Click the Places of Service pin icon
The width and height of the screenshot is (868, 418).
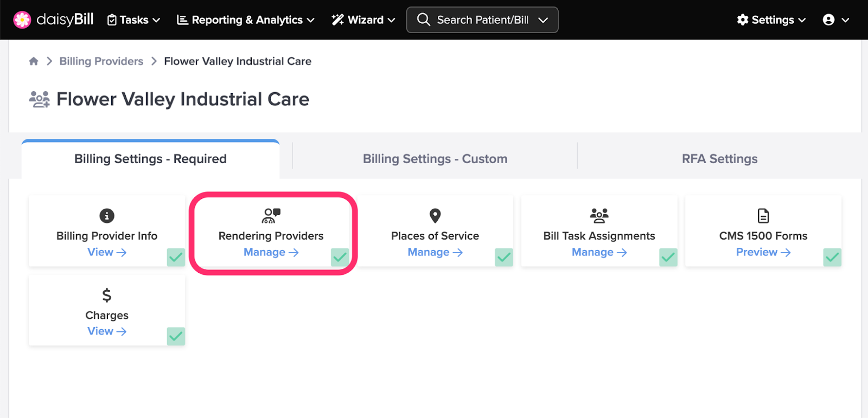[435, 216]
